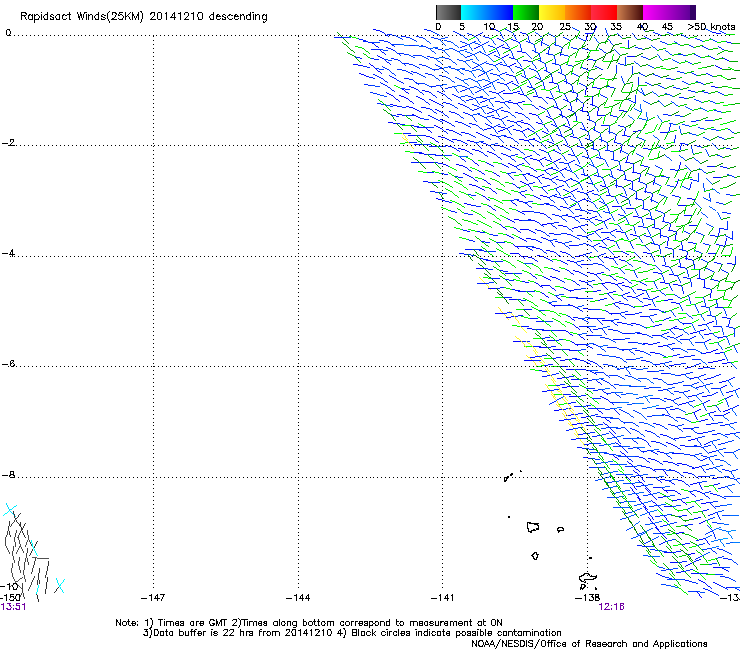The height and width of the screenshot is (650, 740).
Task: Click the NOAA/NESDIS credit line
Action: 589,644
